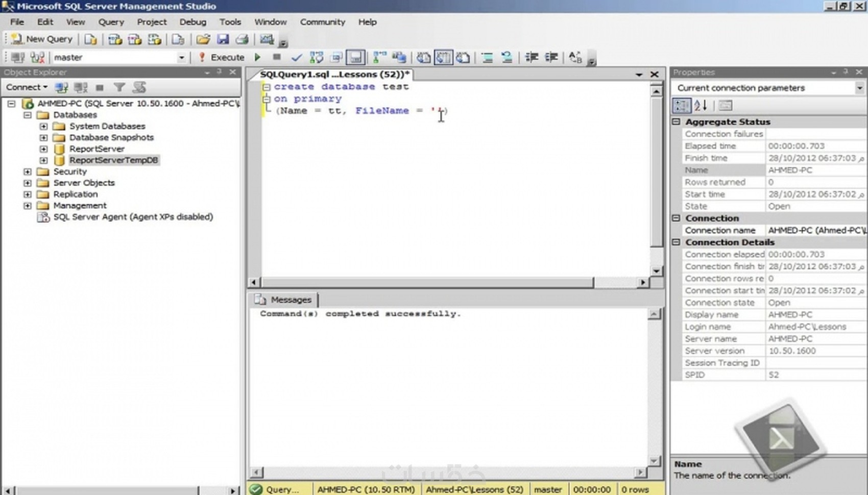
Task: Click the Filter funnel icon in Object Explorer
Action: (x=119, y=87)
